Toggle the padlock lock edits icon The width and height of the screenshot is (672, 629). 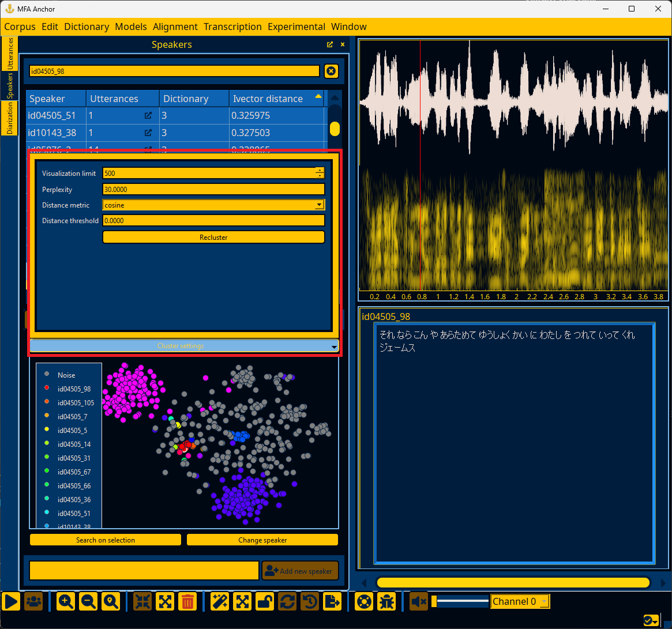pos(265,602)
